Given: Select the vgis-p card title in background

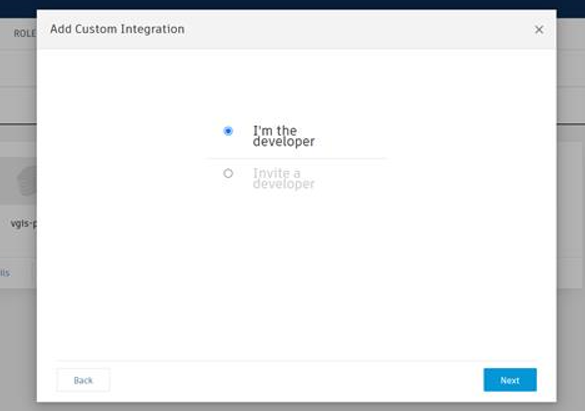Looking at the screenshot, I should tap(24, 223).
